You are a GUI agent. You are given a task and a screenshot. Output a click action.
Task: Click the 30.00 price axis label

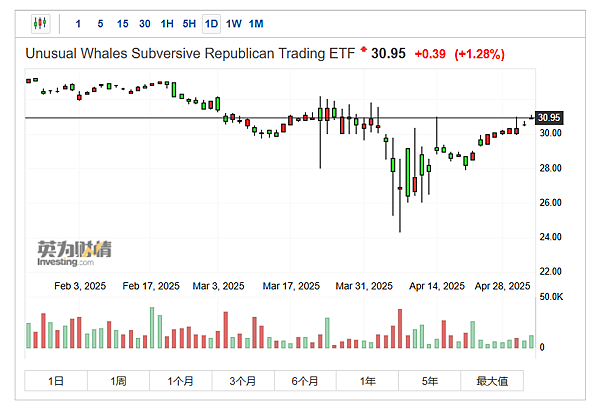(550, 133)
